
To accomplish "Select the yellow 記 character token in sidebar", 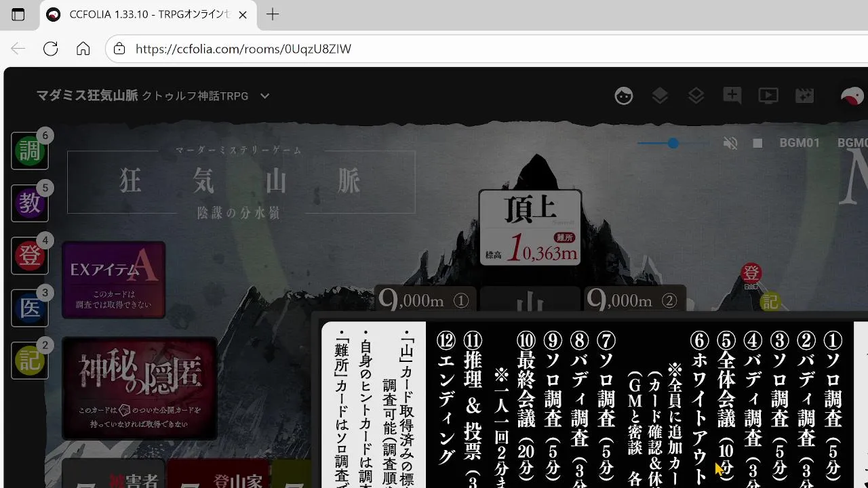I will pyautogui.click(x=30, y=360).
